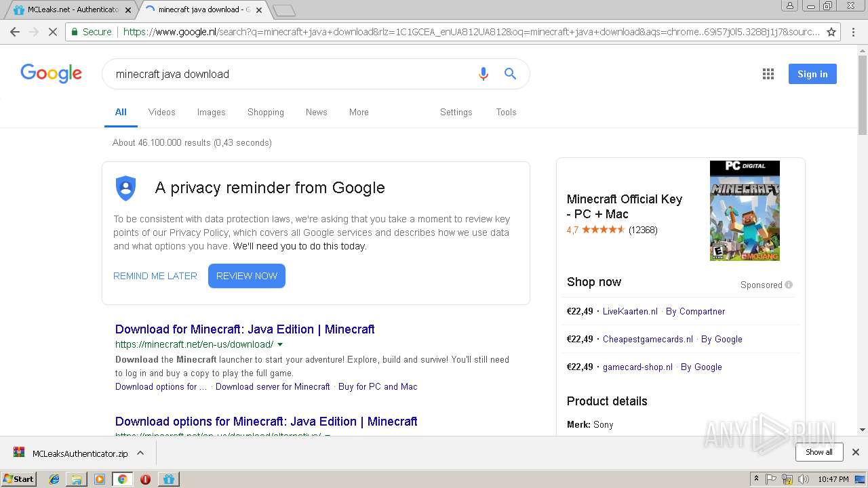Open Download for Minecraft: Java Edition result
The image size is (868, 488).
point(245,329)
